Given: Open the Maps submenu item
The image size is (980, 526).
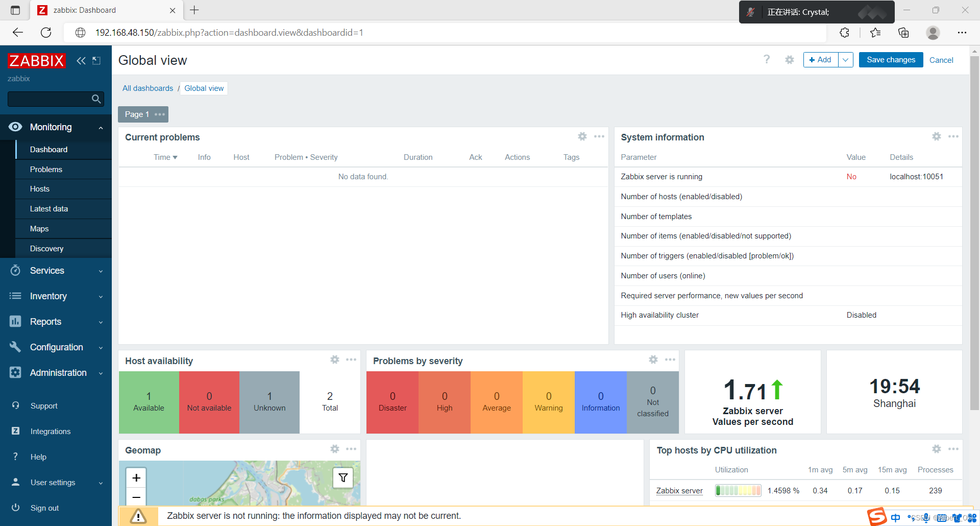Looking at the screenshot, I should 64,229.
